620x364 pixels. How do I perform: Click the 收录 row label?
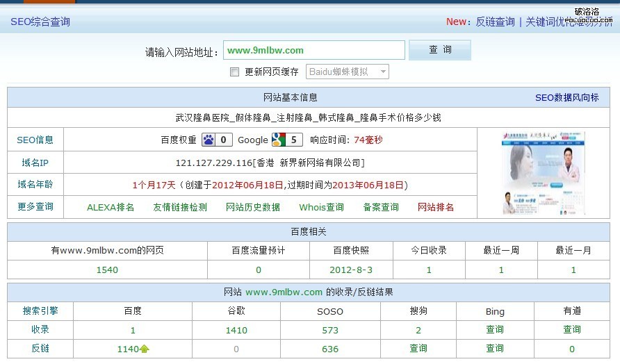point(40,329)
